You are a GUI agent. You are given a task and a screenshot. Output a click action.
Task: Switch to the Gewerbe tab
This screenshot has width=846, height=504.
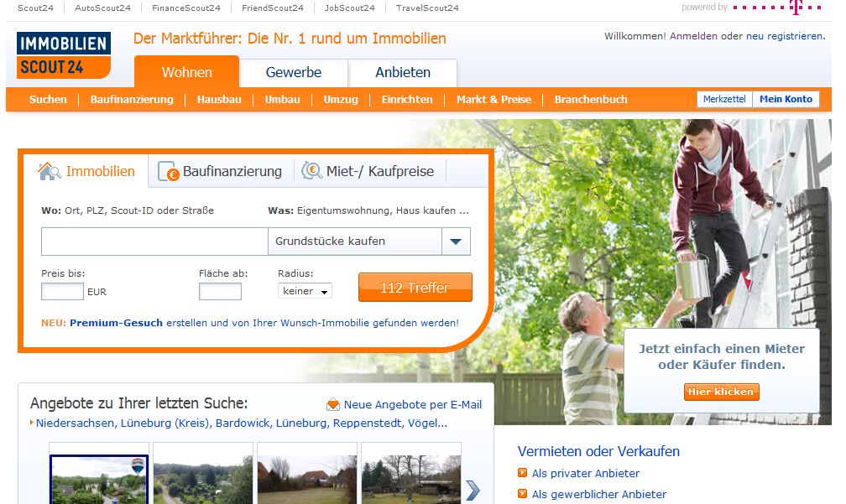pyautogui.click(x=294, y=72)
